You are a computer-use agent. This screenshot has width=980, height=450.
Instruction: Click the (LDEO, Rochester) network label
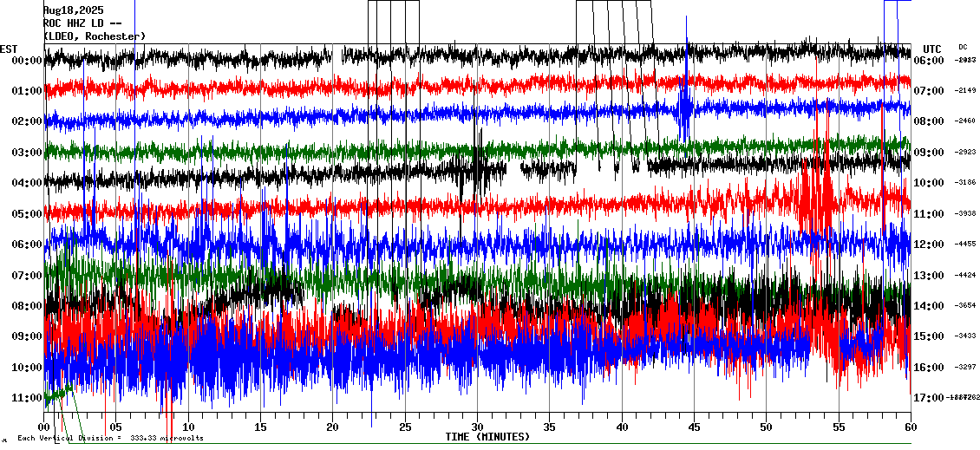pyautogui.click(x=95, y=36)
